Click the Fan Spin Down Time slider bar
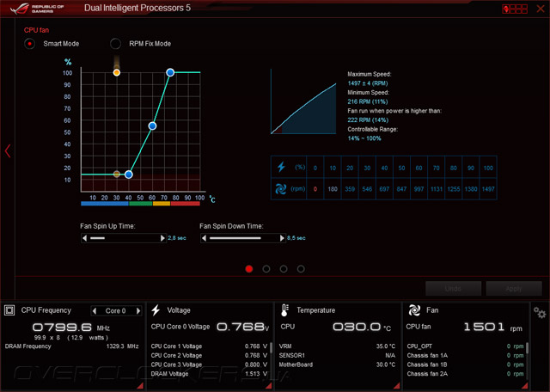550x392 pixels. click(x=242, y=238)
